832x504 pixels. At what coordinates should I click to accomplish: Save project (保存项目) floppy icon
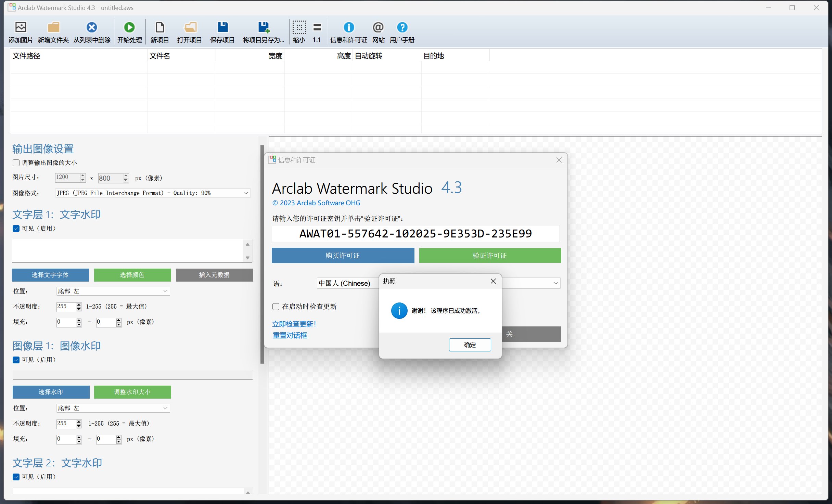(222, 27)
